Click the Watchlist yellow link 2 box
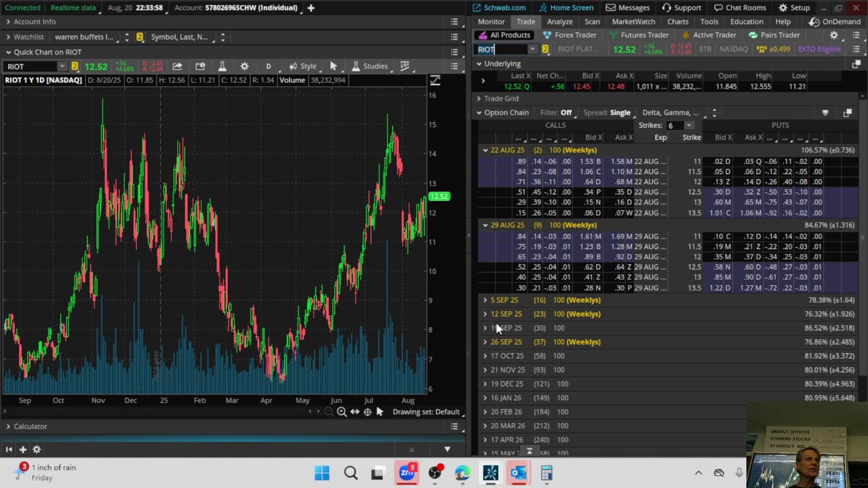Image resolution: width=868 pixels, height=488 pixels. pos(140,37)
